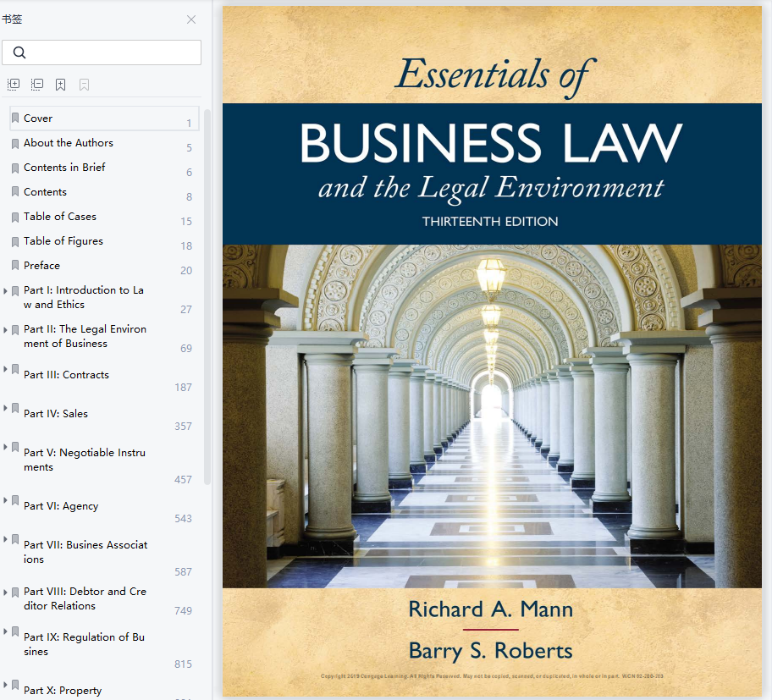Click page number 749 for Part VIII
The width and height of the screenshot is (772, 700).
click(x=183, y=611)
